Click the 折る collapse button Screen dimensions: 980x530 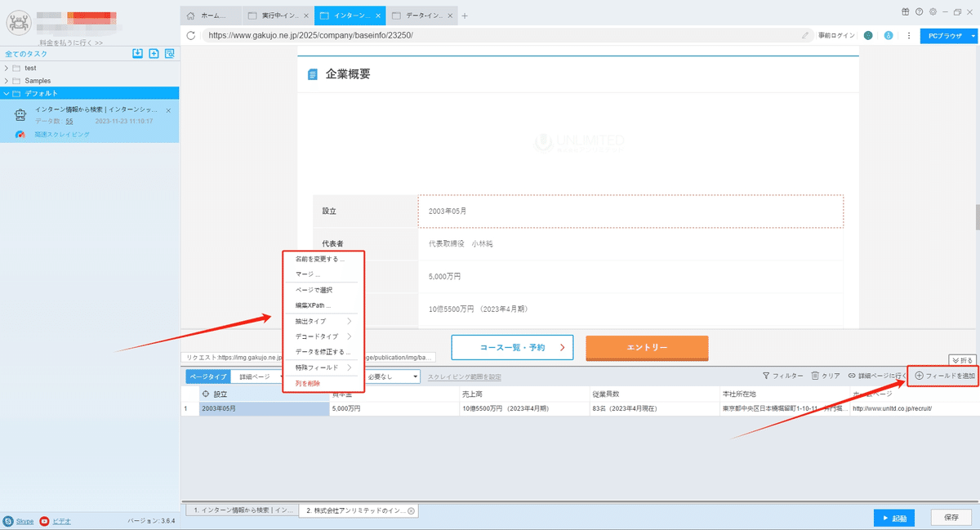(963, 360)
